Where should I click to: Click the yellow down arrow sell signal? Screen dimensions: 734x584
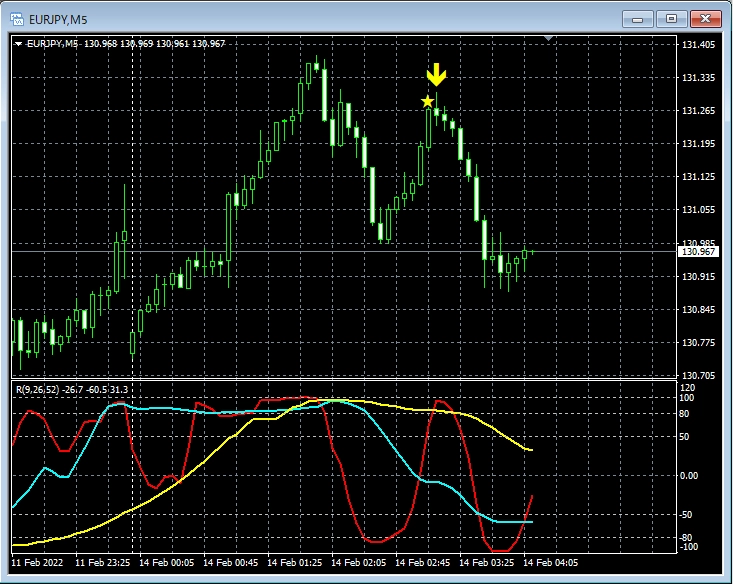tap(436, 76)
